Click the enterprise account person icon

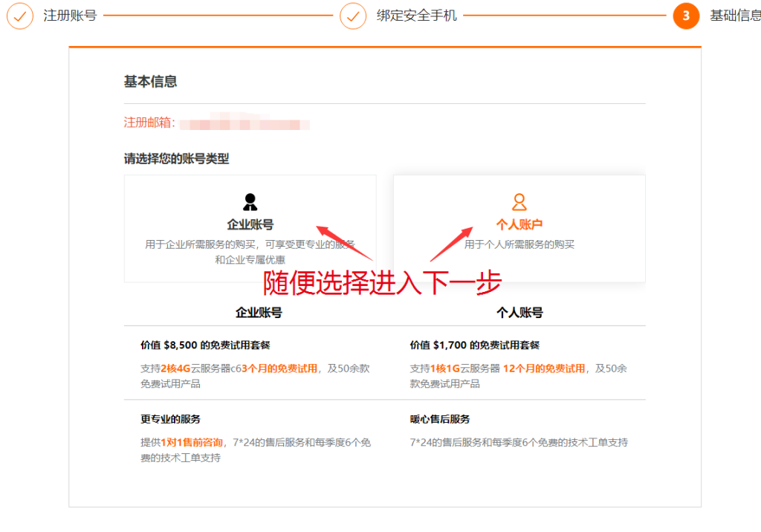[x=250, y=202]
